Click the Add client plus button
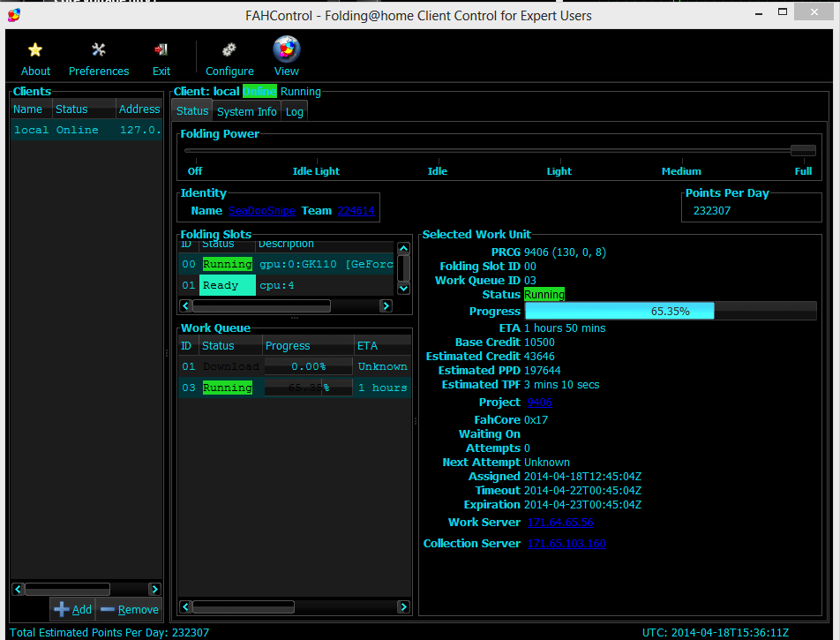Screen dimensions: 840x640 (73, 609)
